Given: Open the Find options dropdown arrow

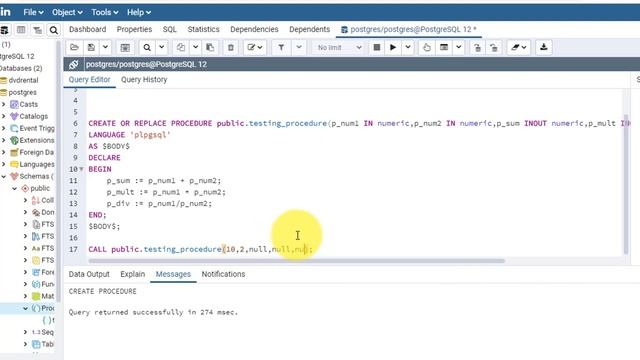Looking at the screenshot, I should 162,47.
